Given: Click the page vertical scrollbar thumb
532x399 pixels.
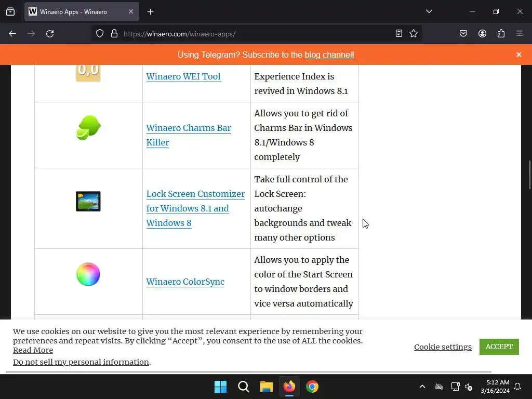Looking at the screenshot, I should (x=529, y=175).
